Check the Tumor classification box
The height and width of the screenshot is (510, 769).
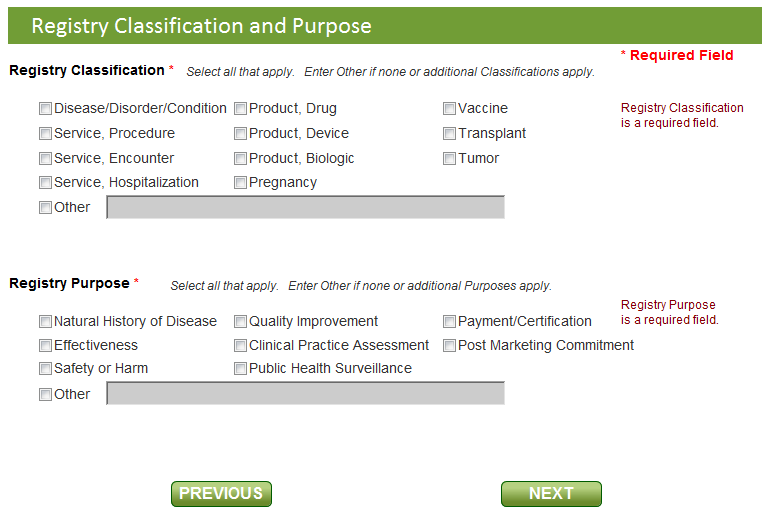pos(449,159)
